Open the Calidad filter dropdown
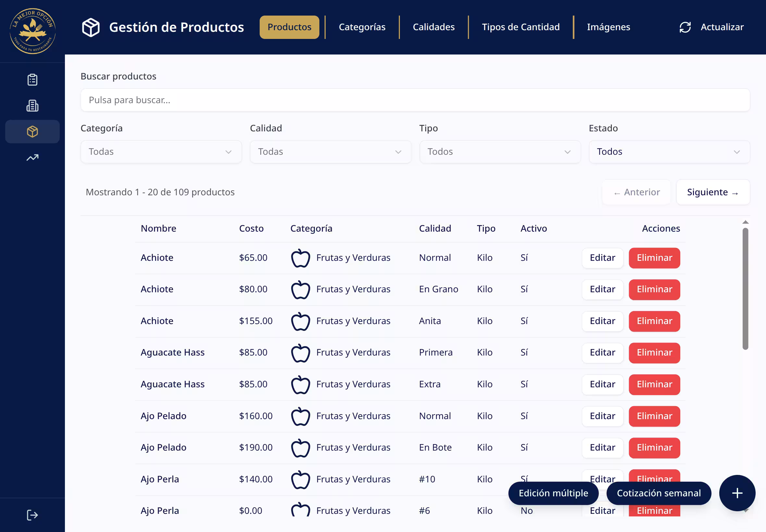This screenshot has width=766, height=532. pyautogui.click(x=330, y=152)
